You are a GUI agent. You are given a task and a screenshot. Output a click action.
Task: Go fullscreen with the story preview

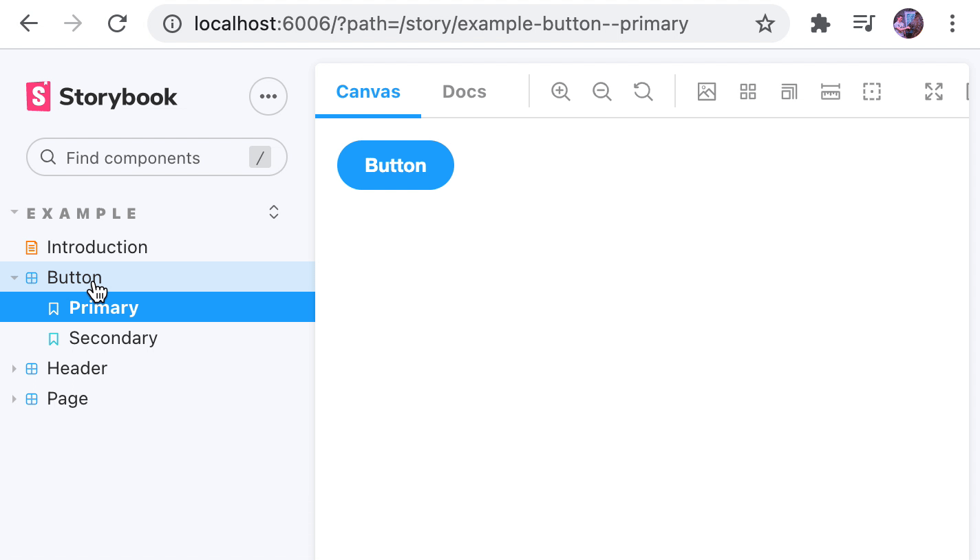(933, 91)
